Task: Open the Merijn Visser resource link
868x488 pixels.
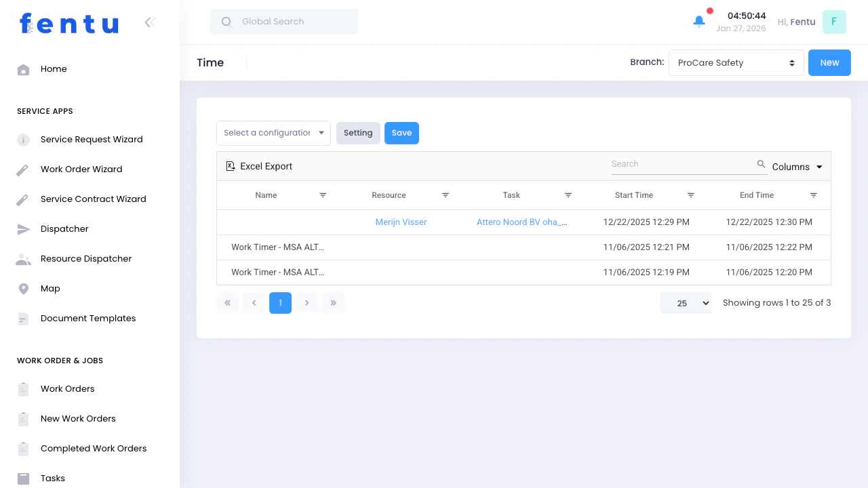Action: [x=401, y=222]
